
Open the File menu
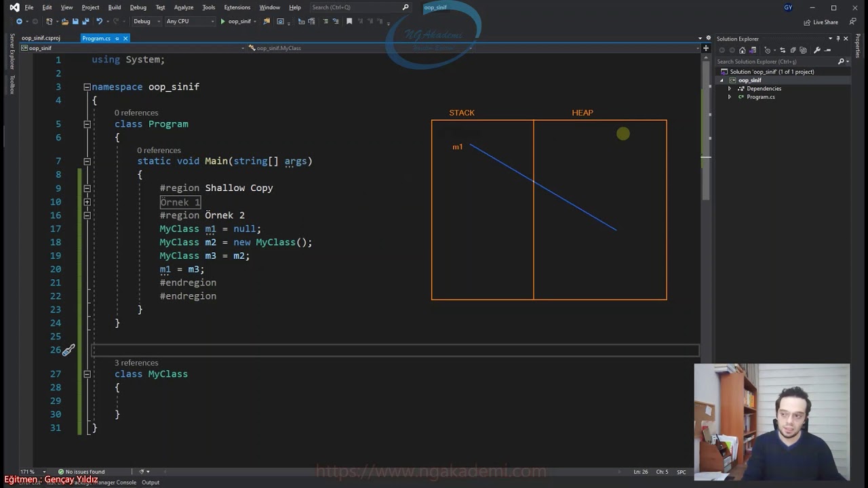29,7
